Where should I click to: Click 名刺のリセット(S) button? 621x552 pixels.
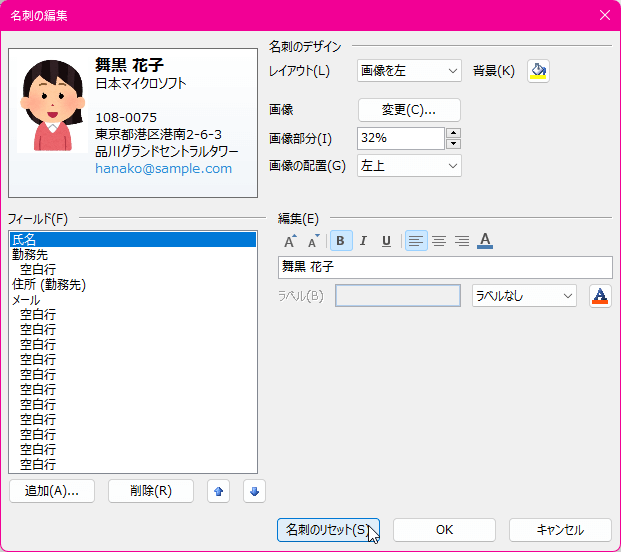pos(328,530)
